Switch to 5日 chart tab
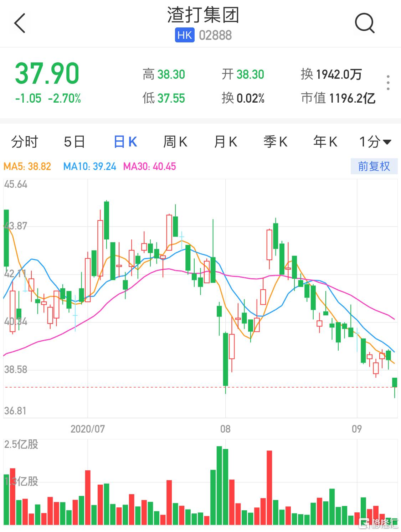This screenshot has height=532, width=401. click(74, 142)
